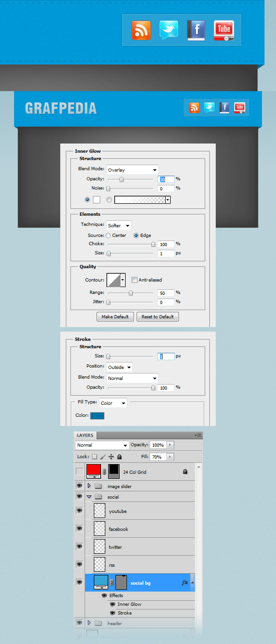Viewport: 276px width, 644px height.
Task: Open the Layers panel options menu
Action: [198, 435]
